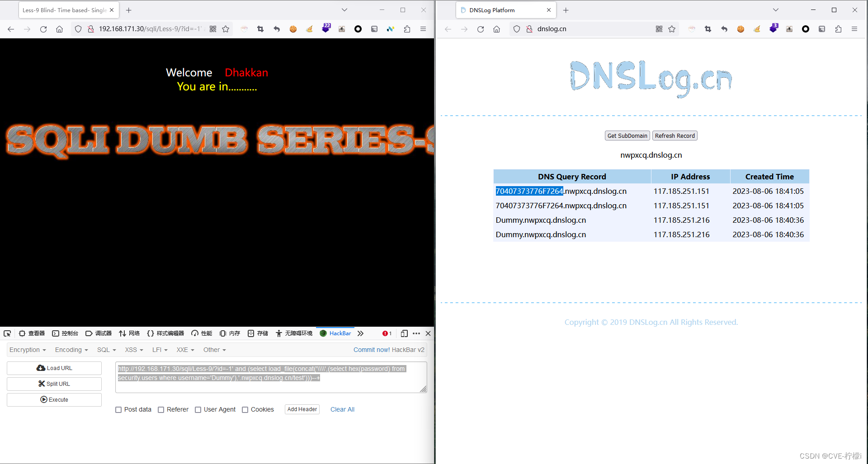The height and width of the screenshot is (464, 868).
Task: Click site security shield icon in dnslog address bar
Action: tap(517, 29)
